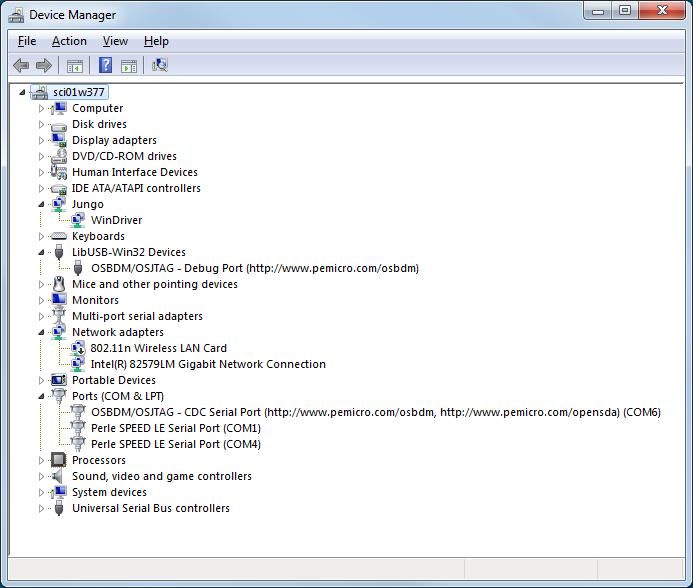693x588 pixels.
Task: Select OSBDM/OSJTAG - Debug Port entry
Action: [255, 268]
